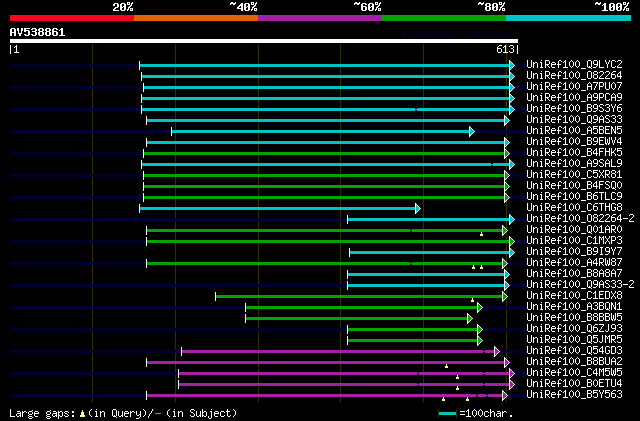640x421 pixels.
Task: Select the UniRef100_C4M5W5 label
Action: [574, 372]
